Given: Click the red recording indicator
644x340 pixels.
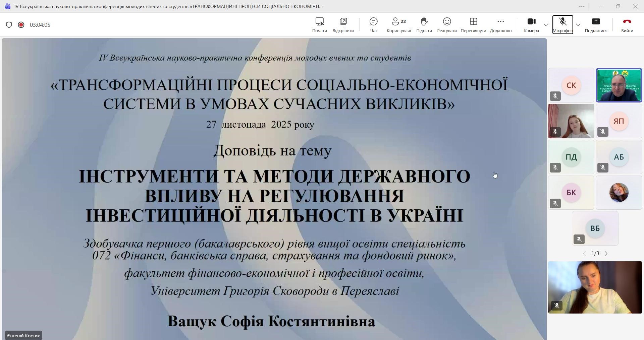Looking at the screenshot, I should pos(21,25).
